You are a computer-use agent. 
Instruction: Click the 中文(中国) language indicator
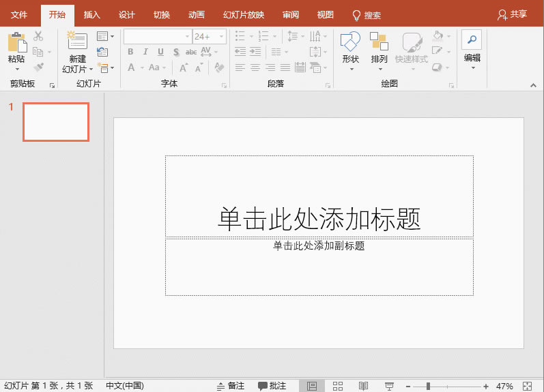pos(125,386)
